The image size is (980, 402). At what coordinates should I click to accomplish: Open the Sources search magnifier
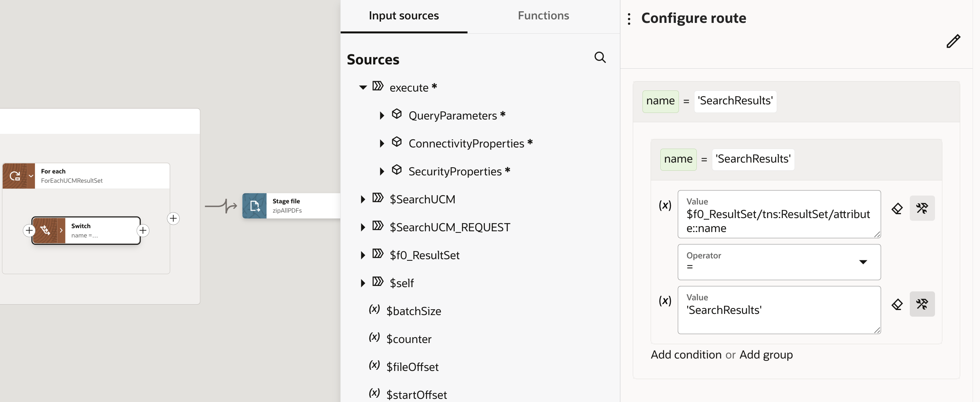599,57
